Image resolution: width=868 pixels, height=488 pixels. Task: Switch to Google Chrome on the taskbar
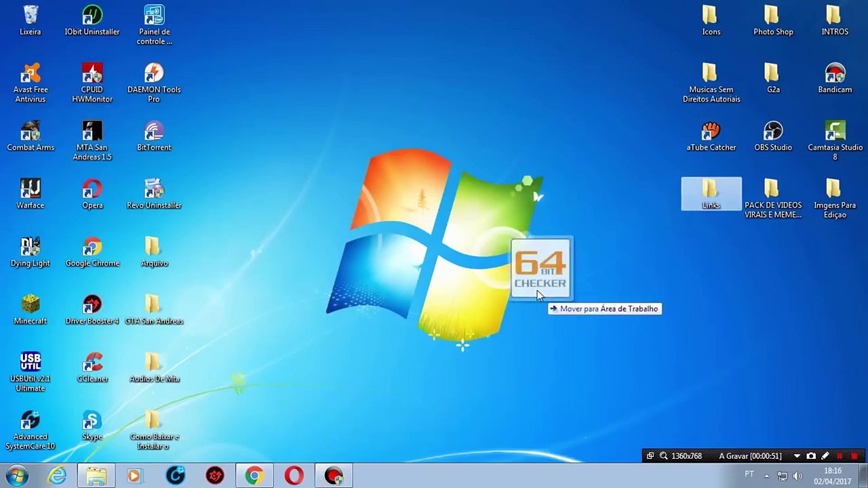coord(254,476)
